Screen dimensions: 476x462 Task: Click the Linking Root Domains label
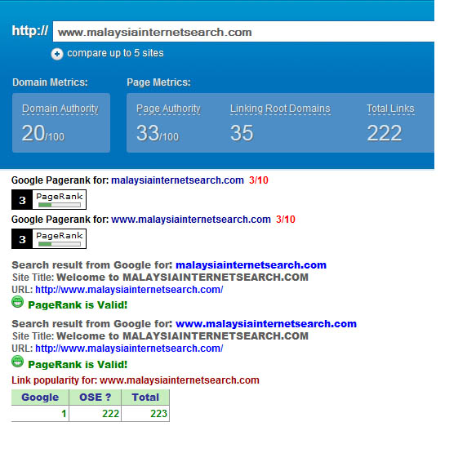280,109
